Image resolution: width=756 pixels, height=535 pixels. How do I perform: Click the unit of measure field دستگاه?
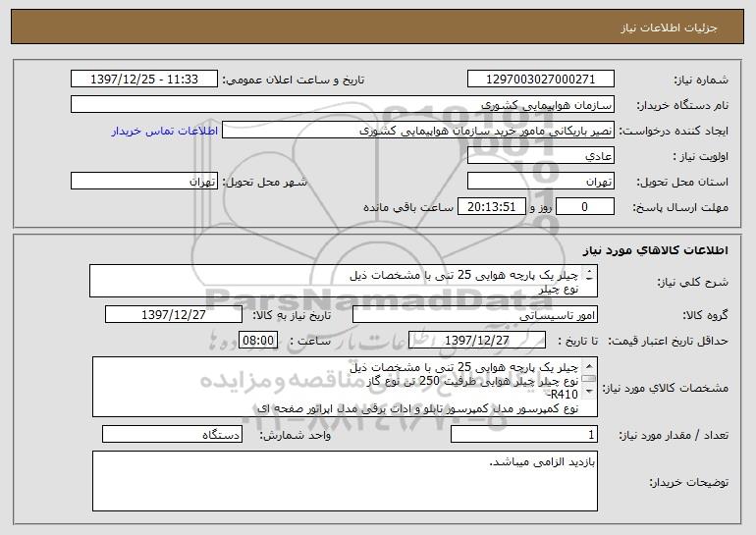point(172,434)
